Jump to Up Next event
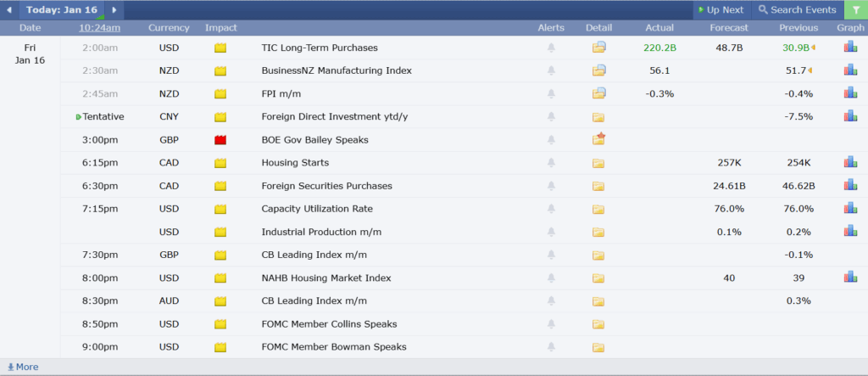Image resolution: width=868 pixels, height=376 pixels. coord(721,10)
